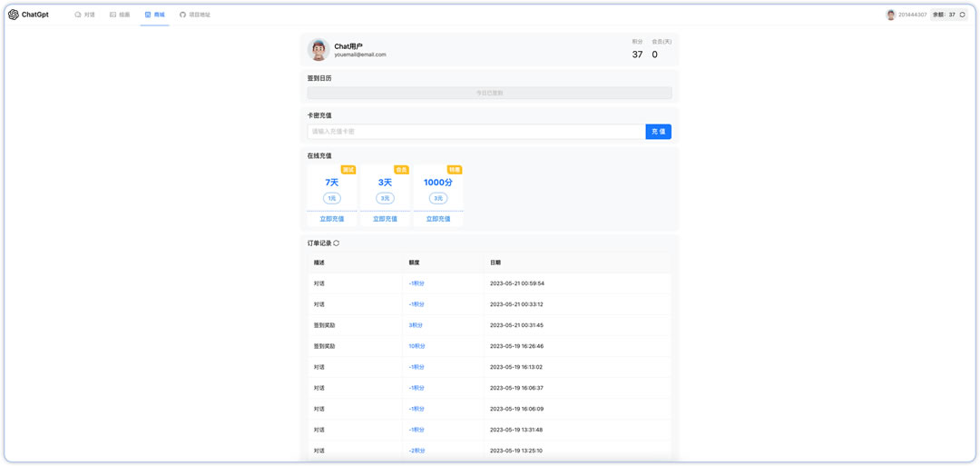The width and height of the screenshot is (980, 466).
Task: Click 立即充值 under the 7天 plan
Action: click(x=332, y=219)
